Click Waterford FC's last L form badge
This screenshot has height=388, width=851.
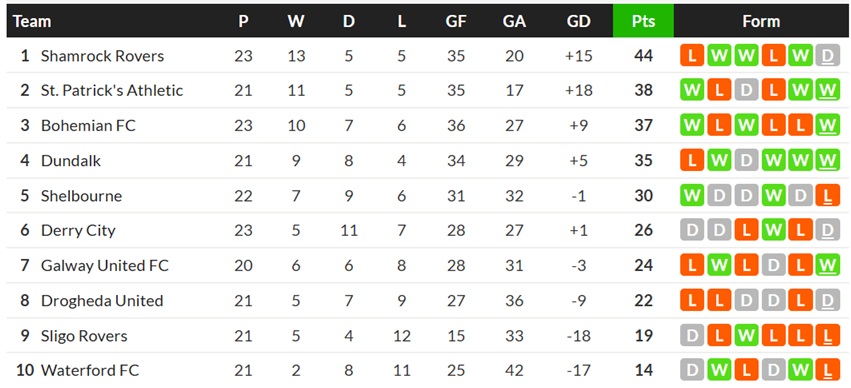click(827, 370)
